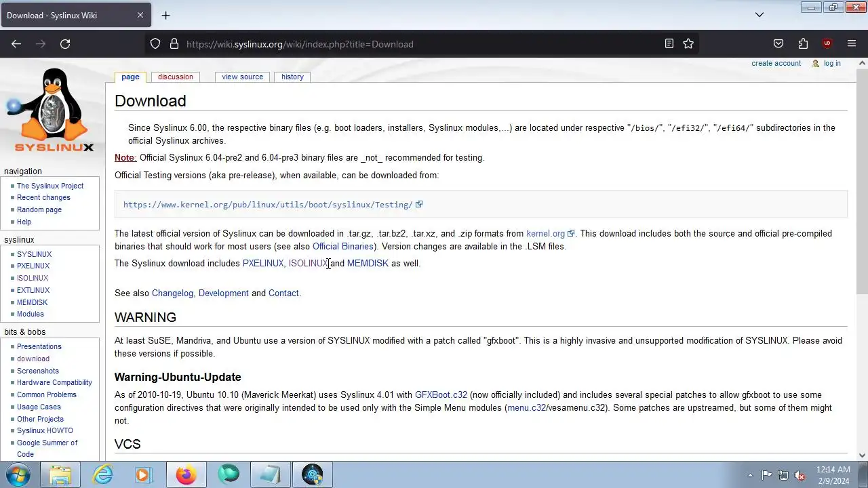868x488 pixels.
Task: Click the muted volume tray icon
Action: pos(800,475)
